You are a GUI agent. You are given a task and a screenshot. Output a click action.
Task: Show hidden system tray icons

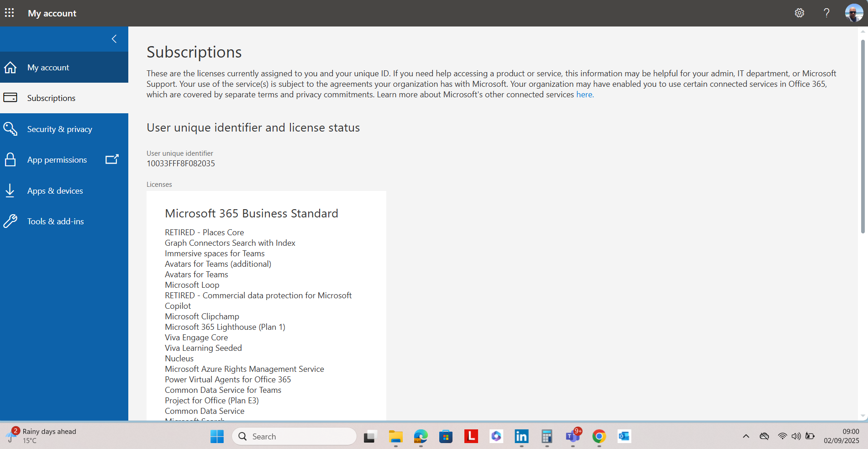click(x=746, y=436)
